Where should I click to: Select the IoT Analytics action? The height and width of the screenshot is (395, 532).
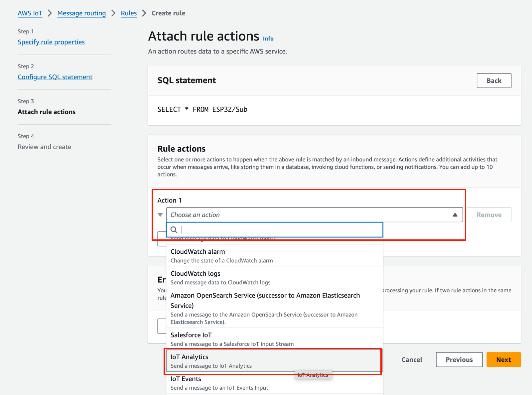[x=275, y=361]
